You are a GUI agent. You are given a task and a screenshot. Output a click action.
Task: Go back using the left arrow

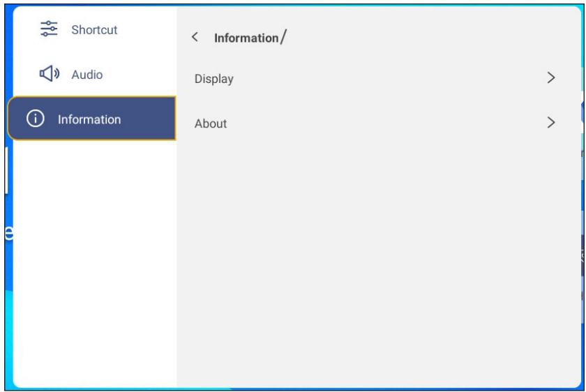[x=195, y=37]
